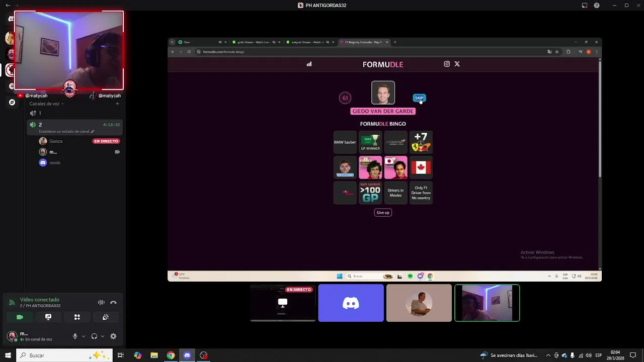The width and height of the screenshot is (644, 362).
Task: Open the Formudle statistics bar chart icon
Action: point(309,64)
